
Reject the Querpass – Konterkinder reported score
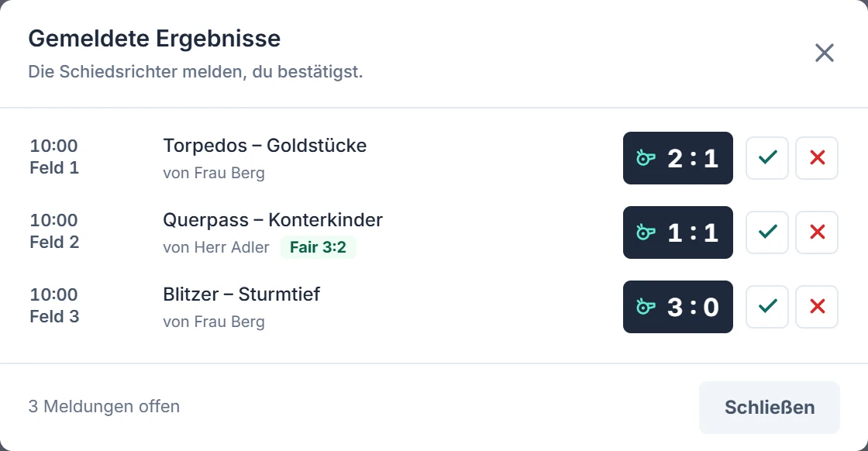[x=817, y=232]
